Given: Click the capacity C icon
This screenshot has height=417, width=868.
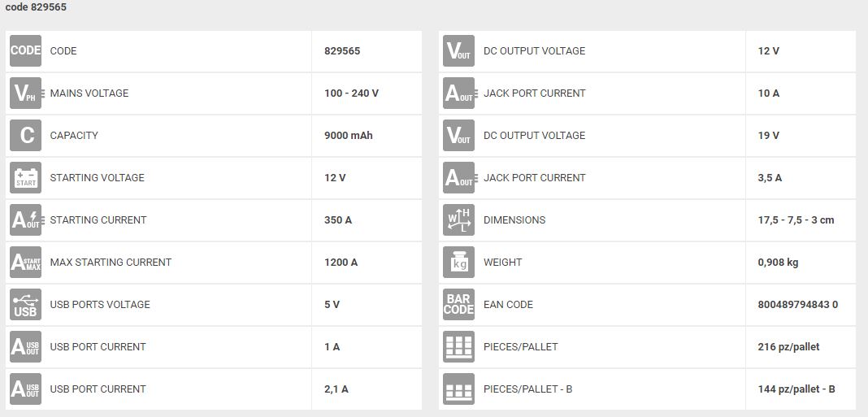Looking at the screenshot, I should (x=25, y=136).
